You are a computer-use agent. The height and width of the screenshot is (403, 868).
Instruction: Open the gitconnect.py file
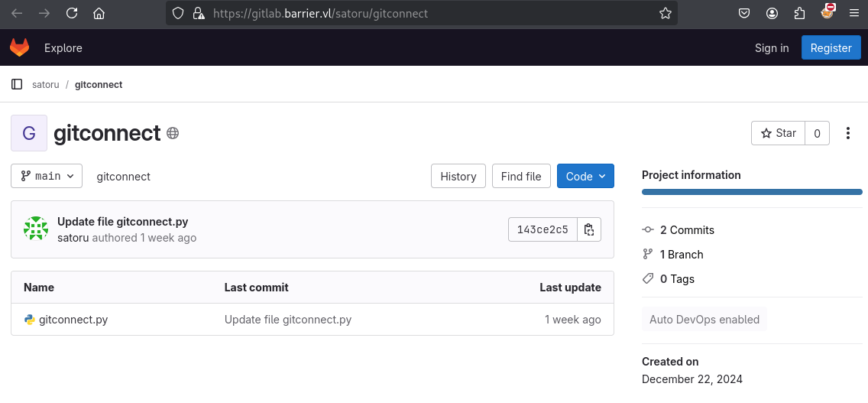[x=73, y=320]
